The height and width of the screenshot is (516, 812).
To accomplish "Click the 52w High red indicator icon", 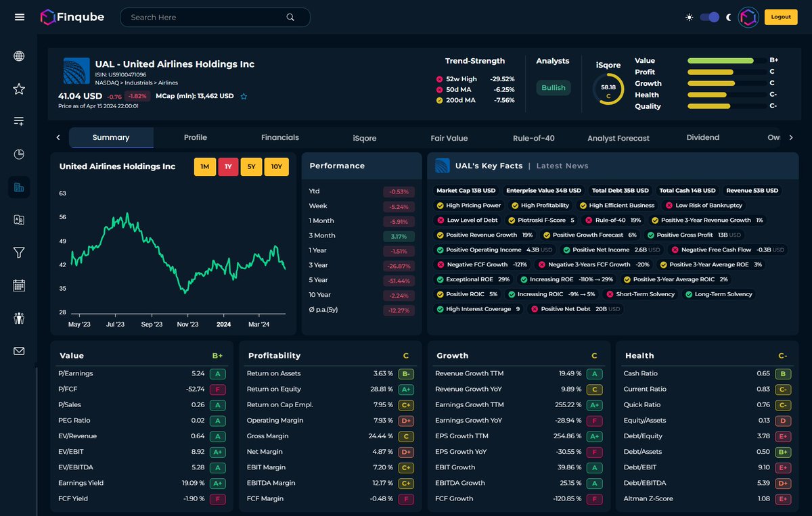I will click(440, 79).
